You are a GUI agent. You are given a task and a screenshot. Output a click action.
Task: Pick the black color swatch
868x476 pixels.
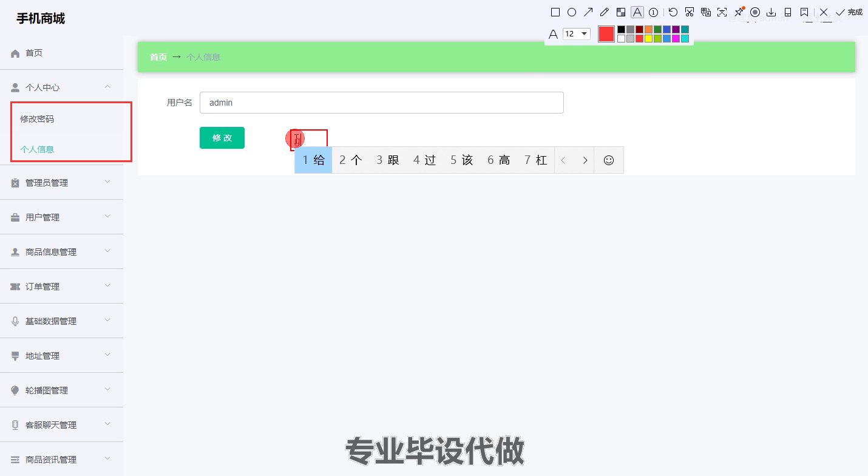click(x=622, y=29)
